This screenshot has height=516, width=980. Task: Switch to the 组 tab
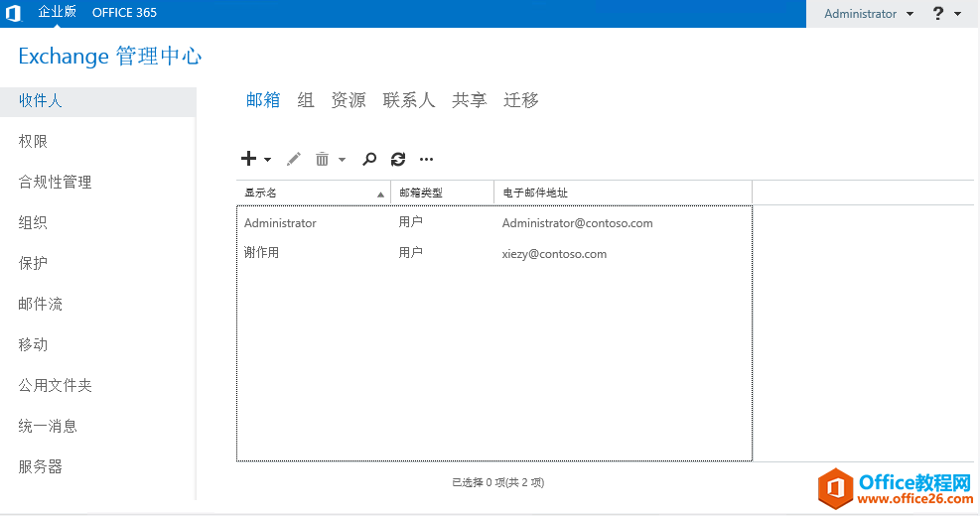(x=306, y=100)
